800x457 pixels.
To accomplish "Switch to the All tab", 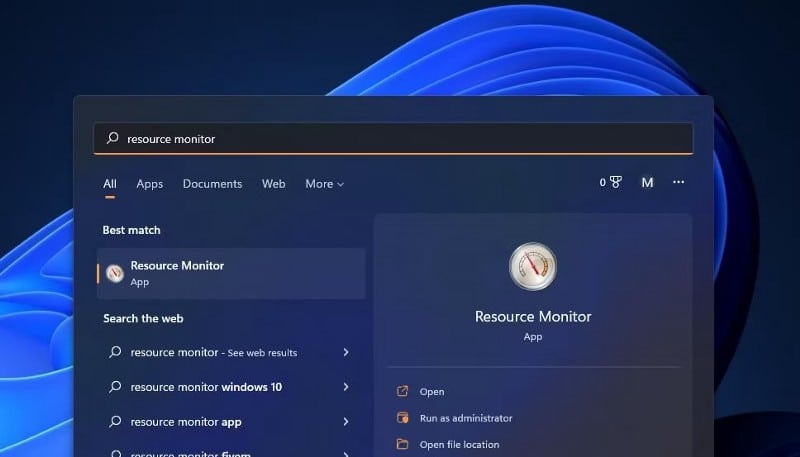I will tap(110, 184).
